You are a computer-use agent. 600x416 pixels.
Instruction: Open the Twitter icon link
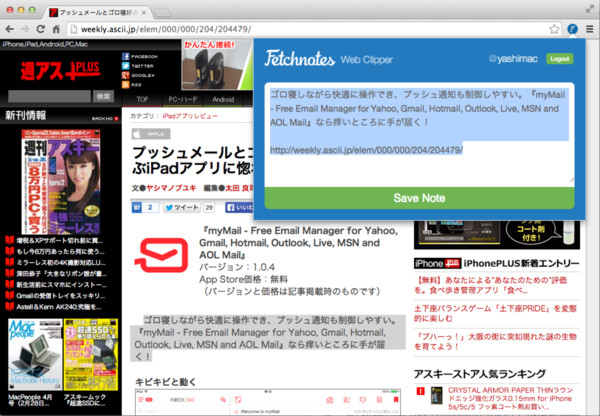tap(126, 66)
